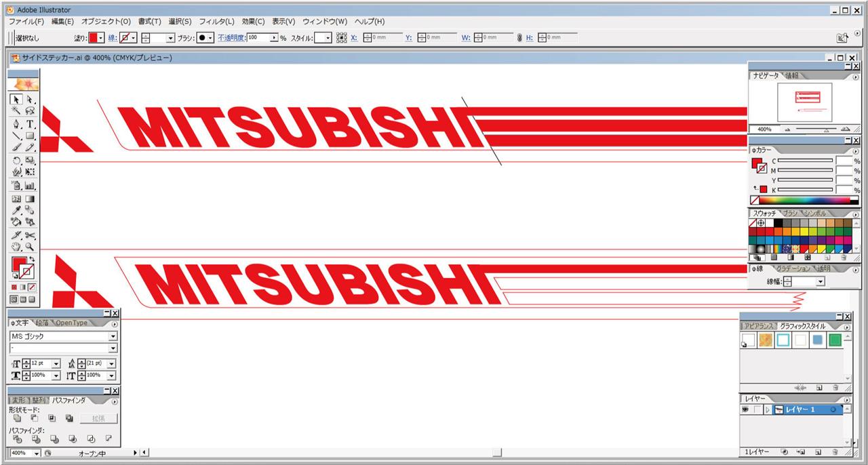Viewport: 868px width, 465px height.
Task: Open the font style dropdown
Action: [x=113, y=348]
